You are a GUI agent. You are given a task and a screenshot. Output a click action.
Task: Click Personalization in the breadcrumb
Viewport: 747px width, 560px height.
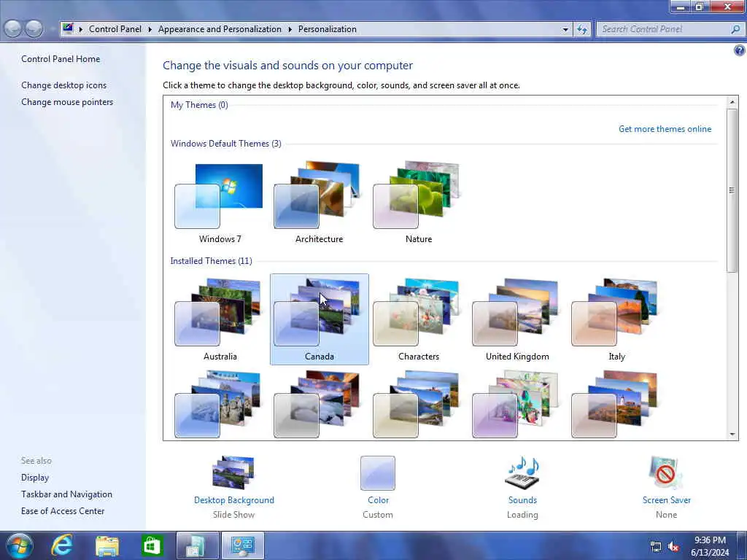pyautogui.click(x=328, y=29)
